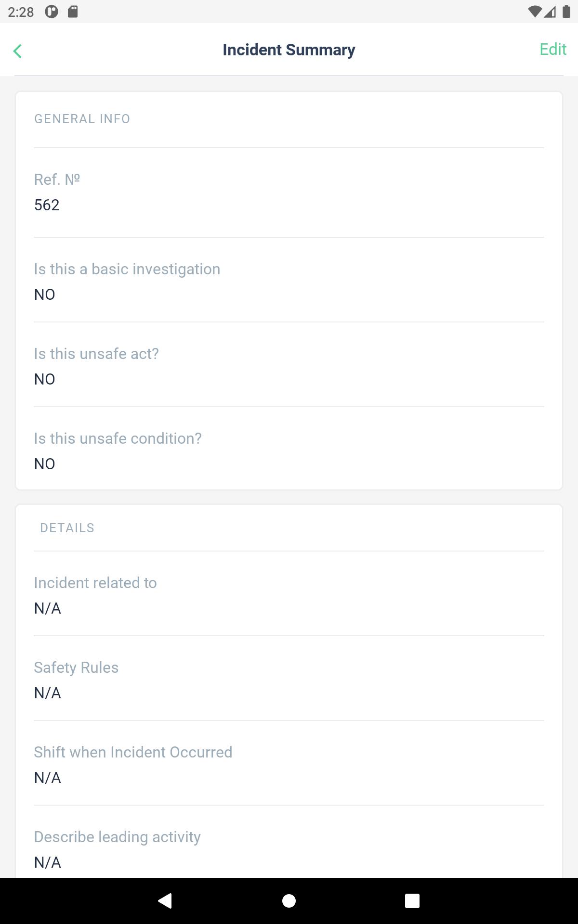Tap the 'Shift when Incident Occurred' field

pos(289,764)
